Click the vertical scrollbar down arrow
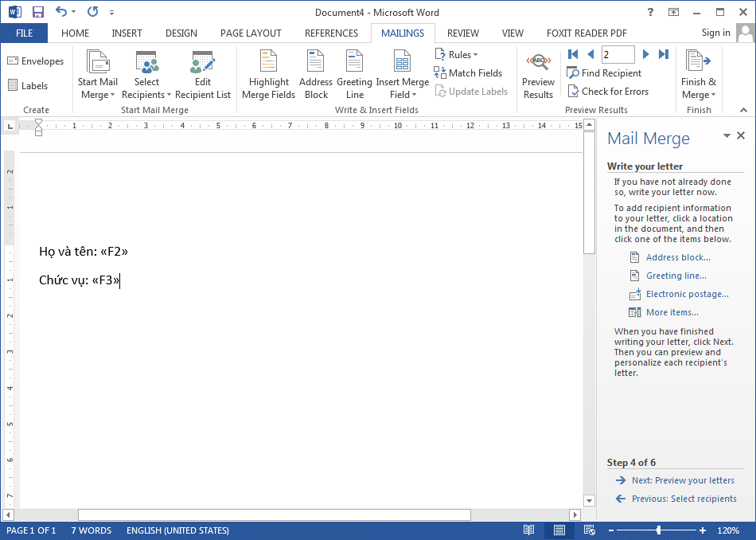This screenshot has width=756, height=540. 589,500
